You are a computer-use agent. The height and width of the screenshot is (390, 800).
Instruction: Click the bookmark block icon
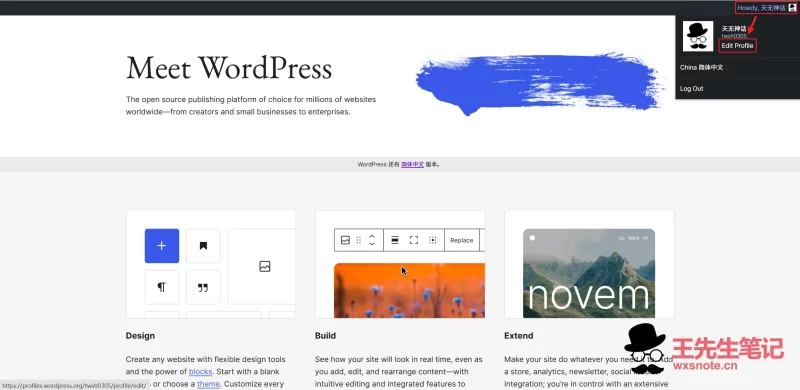(x=203, y=246)
